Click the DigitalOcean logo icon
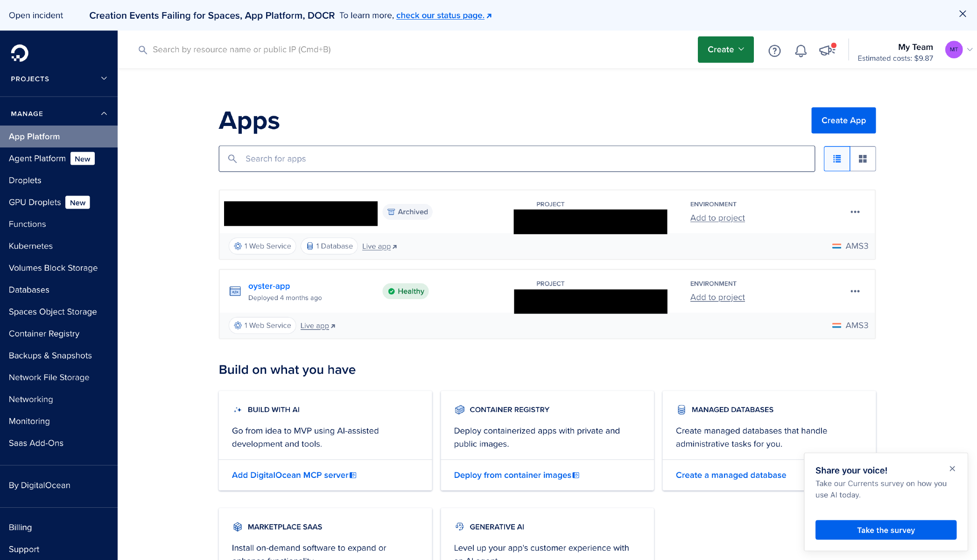 click(x=20, y=53)
